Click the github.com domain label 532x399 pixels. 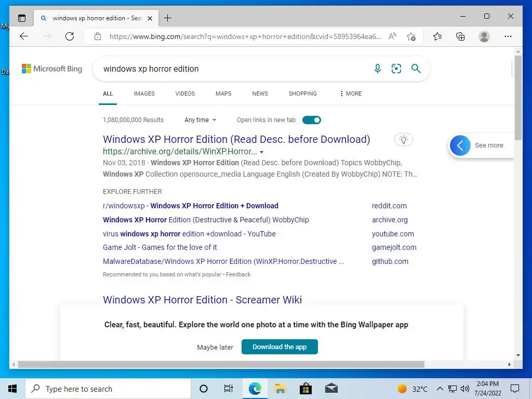pyautogui.click(x=390, y=261)
